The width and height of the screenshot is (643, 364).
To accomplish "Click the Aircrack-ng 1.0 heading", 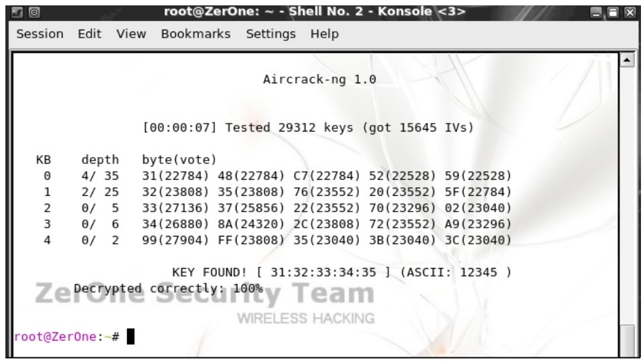I will (x=319, y=79).
